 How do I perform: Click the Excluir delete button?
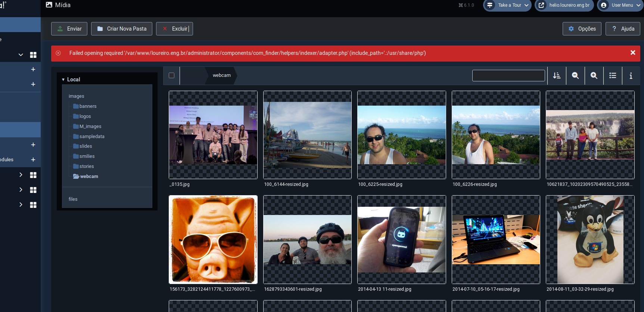tap(174, 29)
